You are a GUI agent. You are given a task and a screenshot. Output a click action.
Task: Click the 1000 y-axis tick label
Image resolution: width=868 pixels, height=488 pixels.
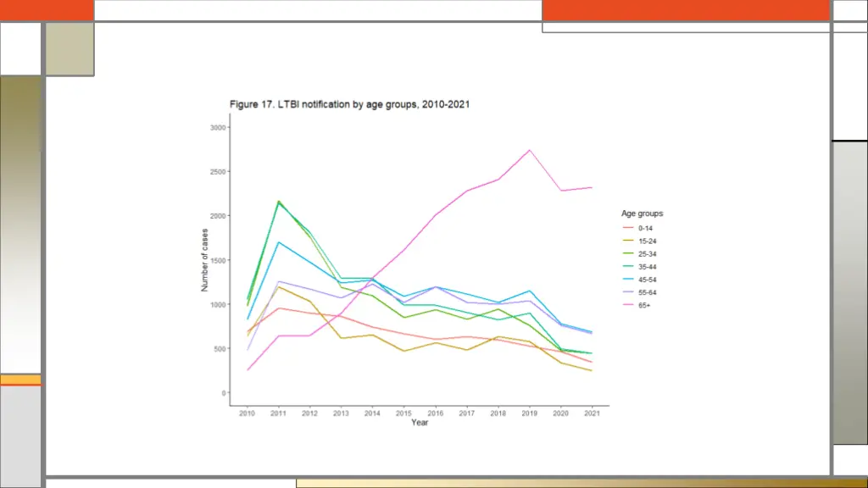[218, 304]
